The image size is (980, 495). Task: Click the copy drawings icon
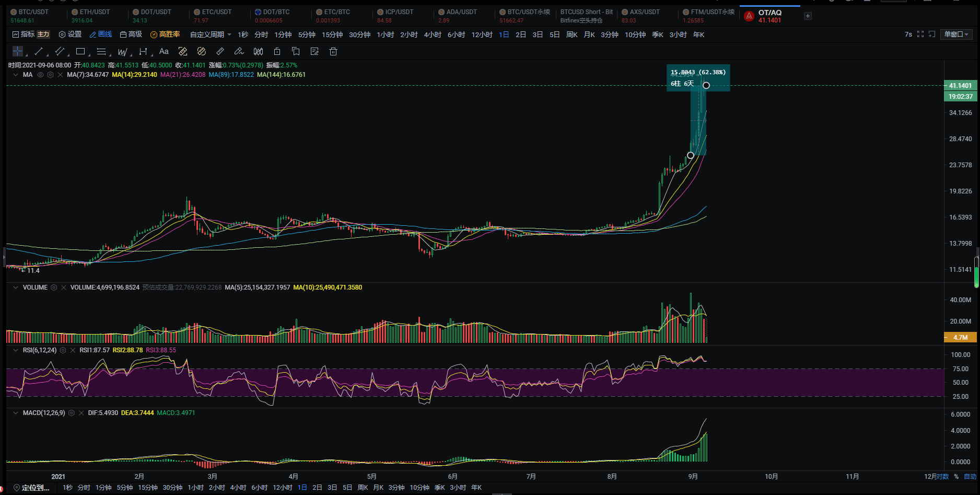click(296, 51)
